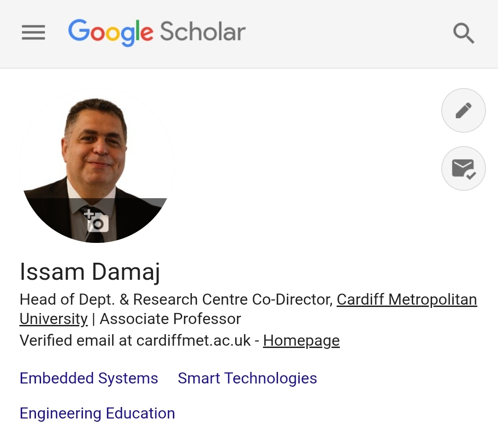Click the pencil icon to edit profile
Screen dimensions: 498x448
coord(463,110)
